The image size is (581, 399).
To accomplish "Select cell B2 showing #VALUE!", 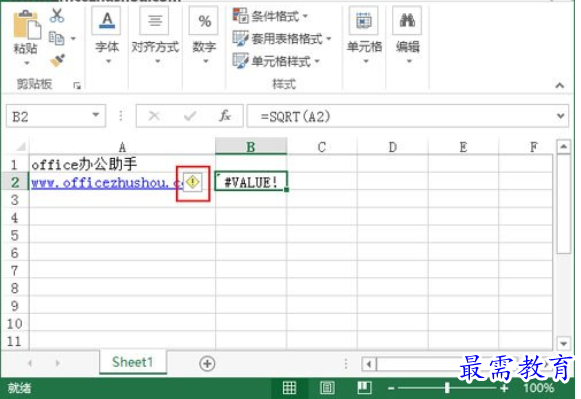I will pyautogui.click(x=251, y=182).
